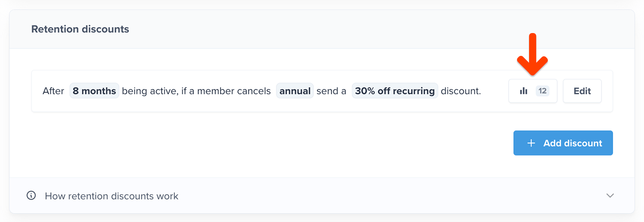Click the Retention discounts heading
Image resolution: width=644 pixels, height=222 pixels.
click(x=80, y=29)
